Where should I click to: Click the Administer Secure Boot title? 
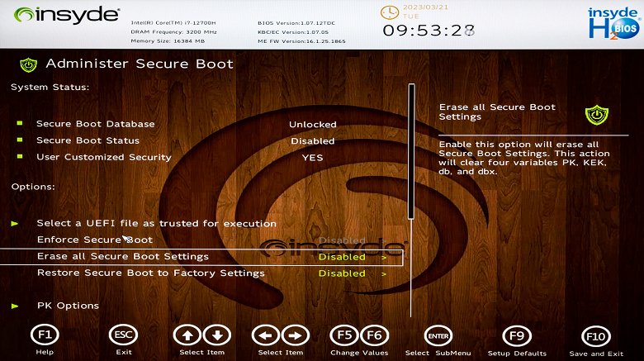[x=140, y=64]
